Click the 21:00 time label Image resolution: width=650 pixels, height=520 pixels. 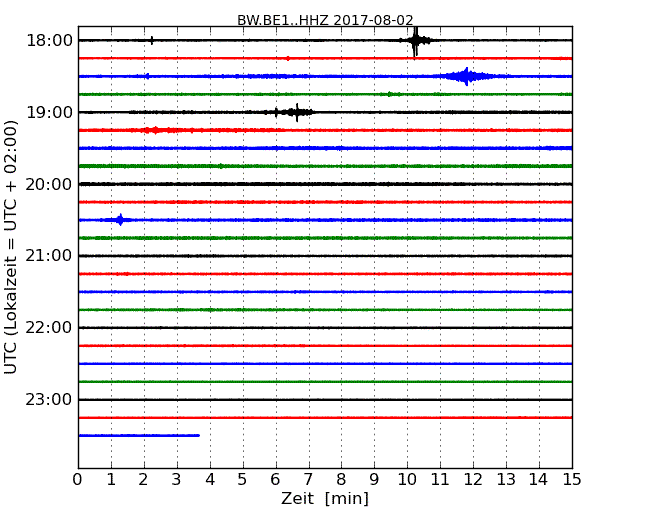pyautogui.click(x=49, y=256)
